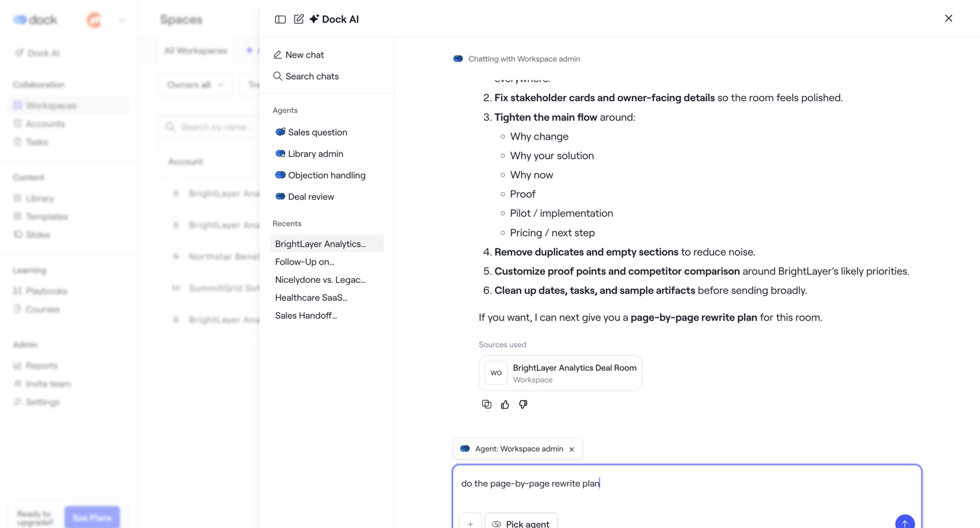Click Invite team in background sidebar

click(x=43, y=384)
